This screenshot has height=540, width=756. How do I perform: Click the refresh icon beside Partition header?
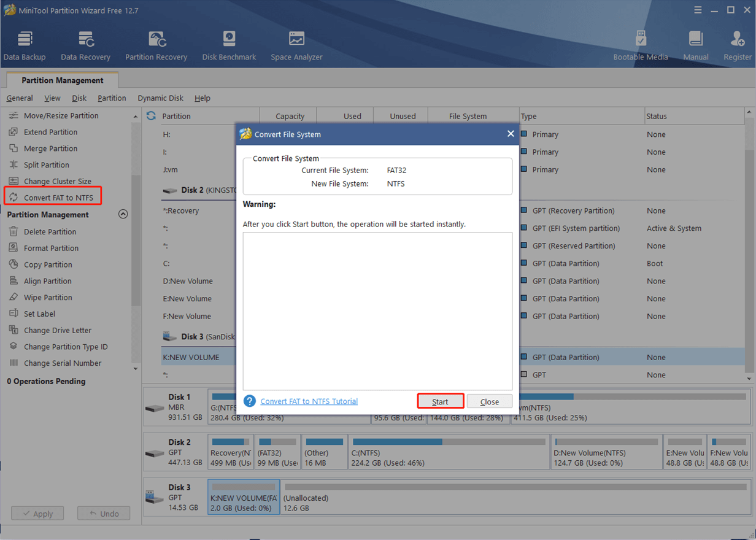tap(151, 115)
